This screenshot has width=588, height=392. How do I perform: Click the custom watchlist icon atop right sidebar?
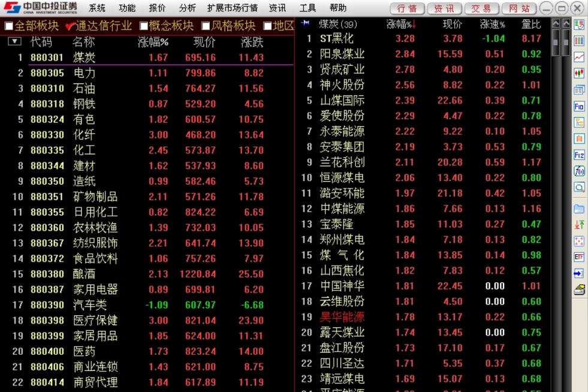click(579, 25)
